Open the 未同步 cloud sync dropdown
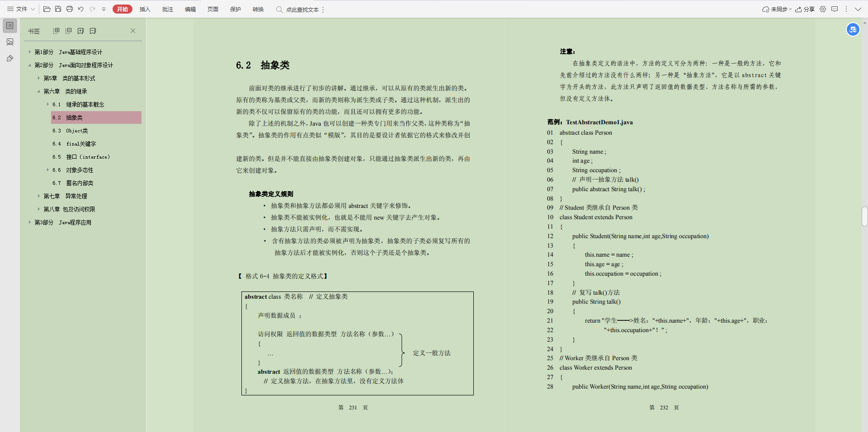Viewport: 868px width, 432px height. click(x=777, y=9)
